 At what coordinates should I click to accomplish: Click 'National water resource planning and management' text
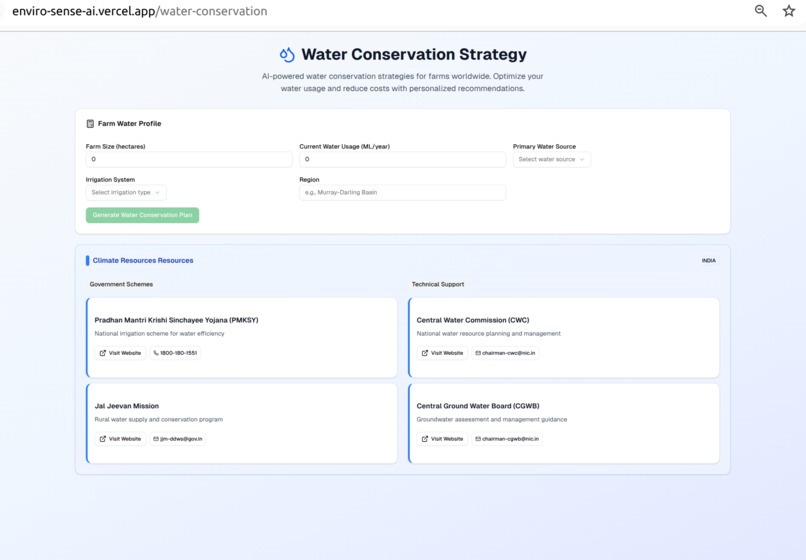coord(488,334)
